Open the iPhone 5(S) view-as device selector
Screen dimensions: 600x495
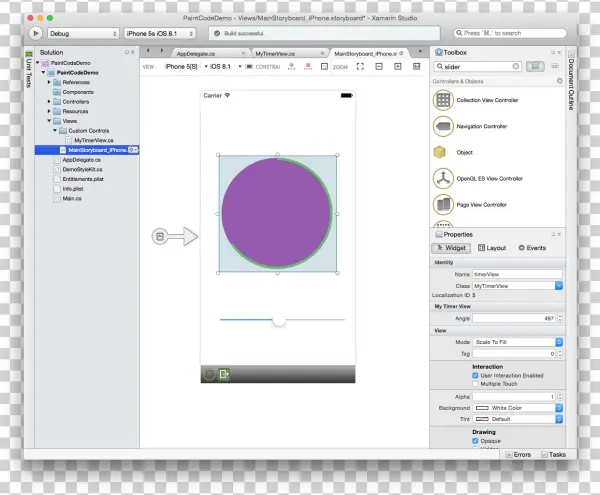click(187, 67)
